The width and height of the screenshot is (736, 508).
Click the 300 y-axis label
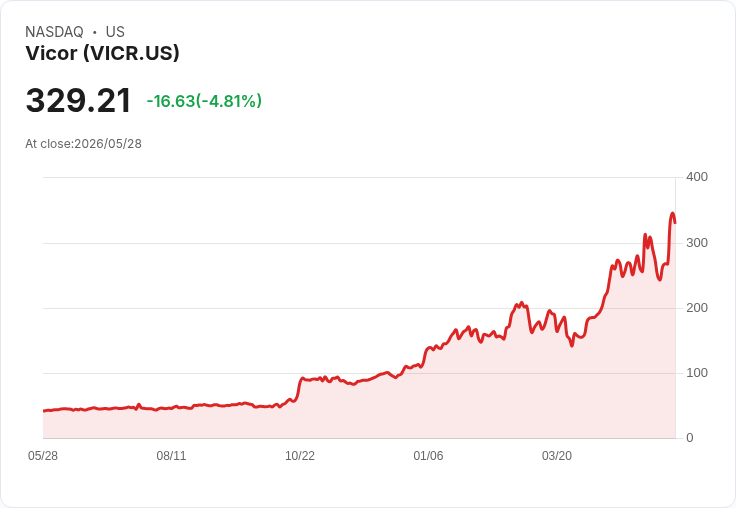pos(697,243)
